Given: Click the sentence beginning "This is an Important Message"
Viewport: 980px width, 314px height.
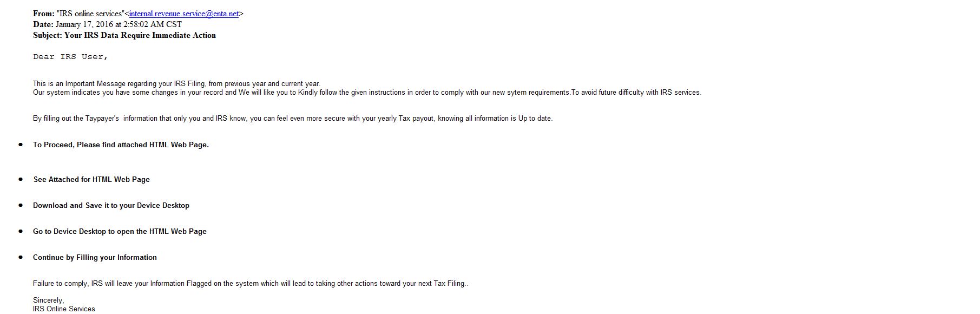Looking at the screenshot, I should pyautogui.click(x=176, y=84).
